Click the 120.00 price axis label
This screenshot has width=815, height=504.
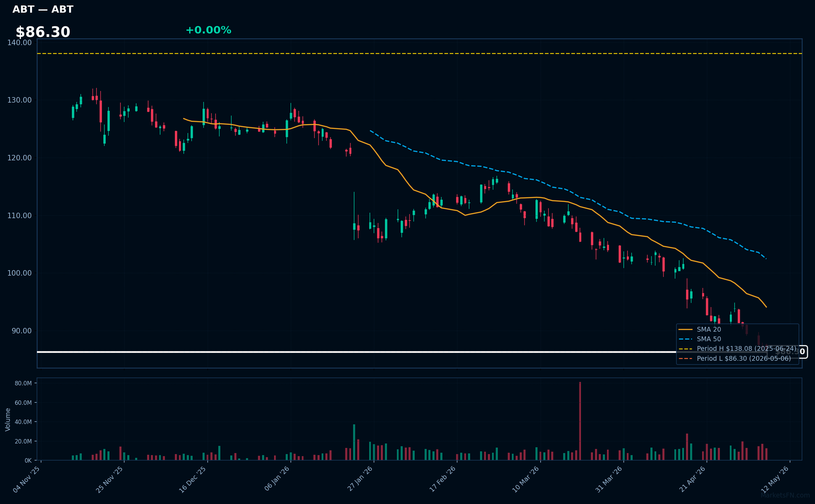(20, 158)
